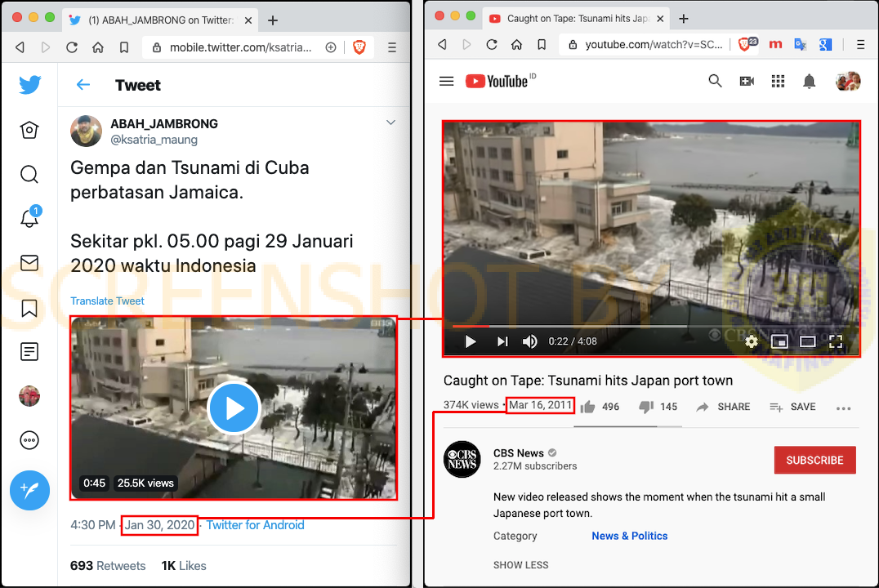Click mobile.twitter.com address bar
Image resolution: width=879 pixels, height=588 pixels.
coord(241,47)
